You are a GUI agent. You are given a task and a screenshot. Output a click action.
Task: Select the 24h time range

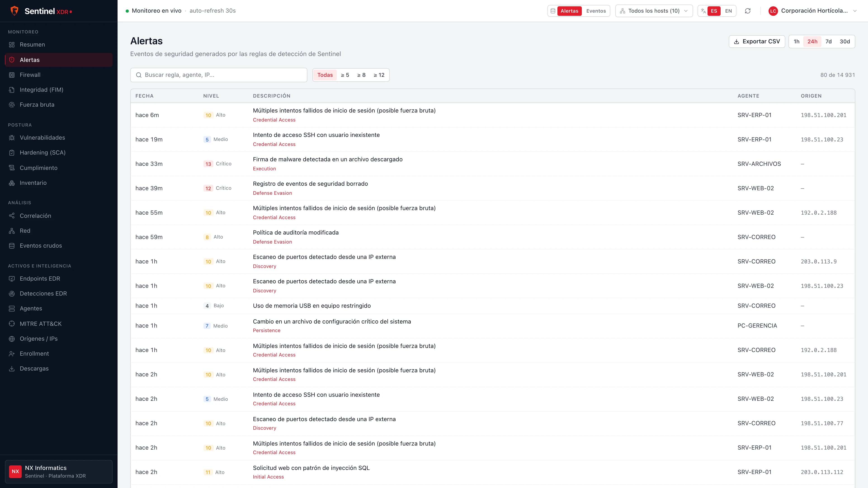tap(812, 41)
